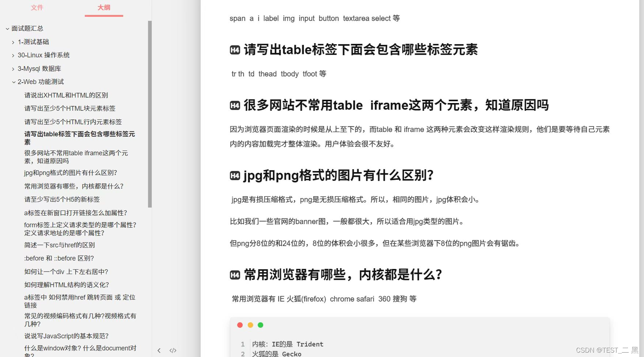Click the H4 icon next to the iframe question heading

(235, 105)
